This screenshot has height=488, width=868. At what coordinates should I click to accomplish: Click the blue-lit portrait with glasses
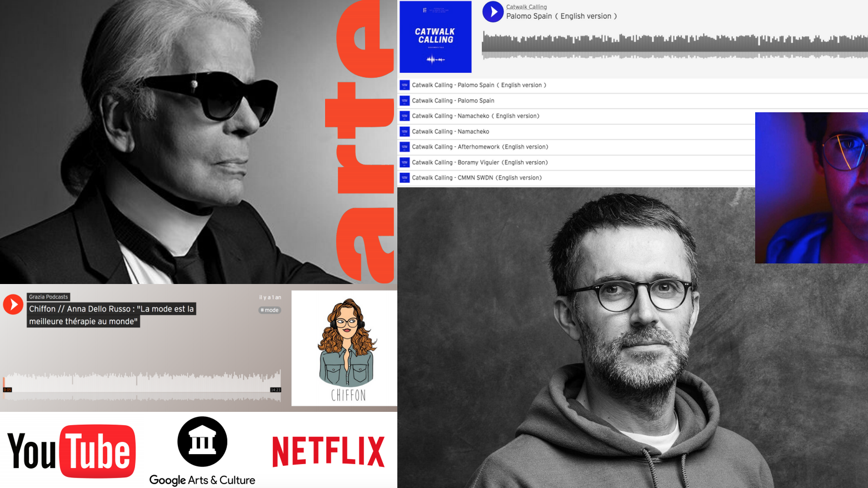(x=811, y=188)
